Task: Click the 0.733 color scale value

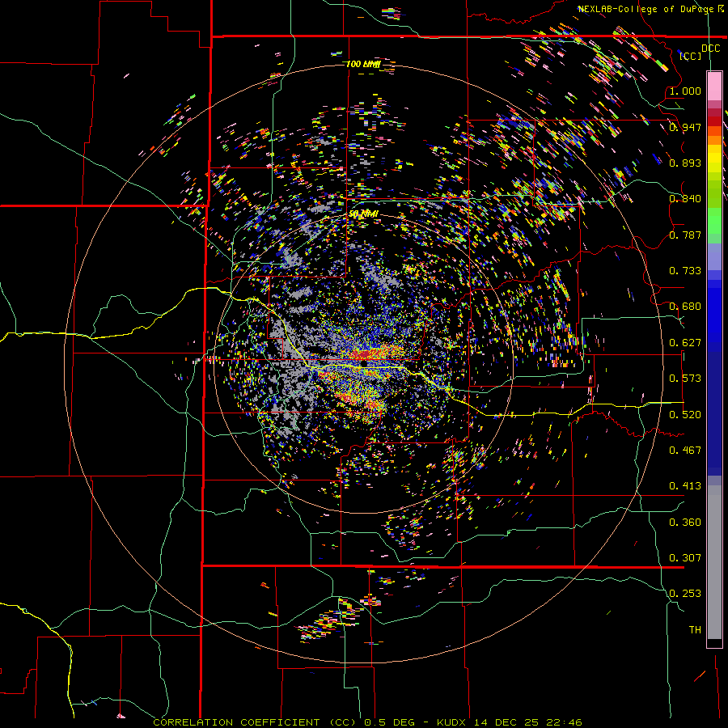Action: [685, 271]
